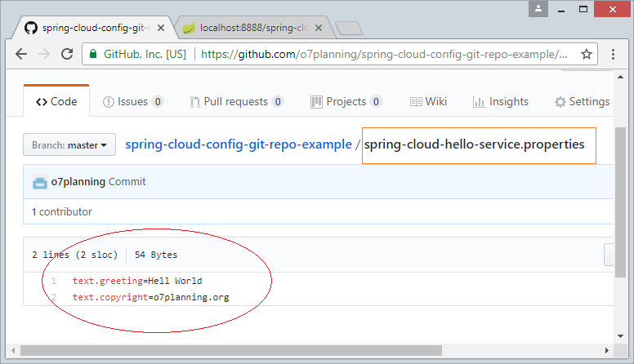Click the o7planning avatar image
The height and width of the screenshot is (364, 634).
[39, 182]
